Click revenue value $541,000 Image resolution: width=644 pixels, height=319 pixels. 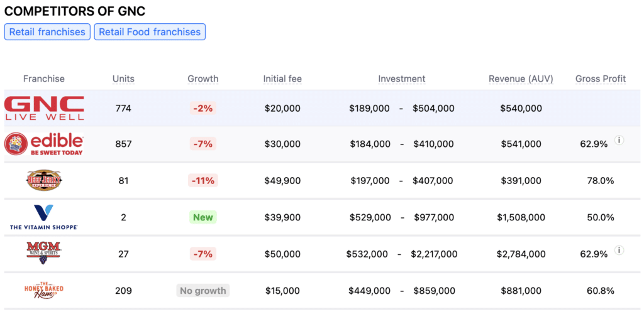tap(521, 144)
